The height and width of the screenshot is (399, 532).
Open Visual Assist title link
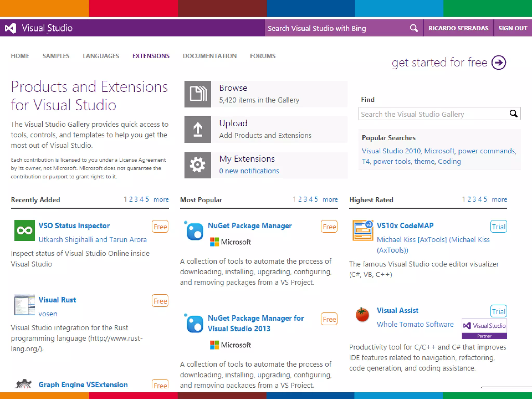pos(398,310)
